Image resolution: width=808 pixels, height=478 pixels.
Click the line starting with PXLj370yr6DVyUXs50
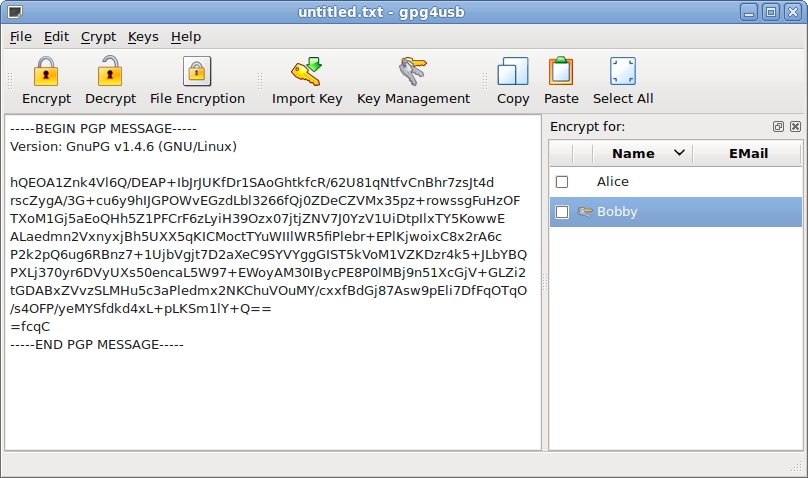[x=268, y=273]
